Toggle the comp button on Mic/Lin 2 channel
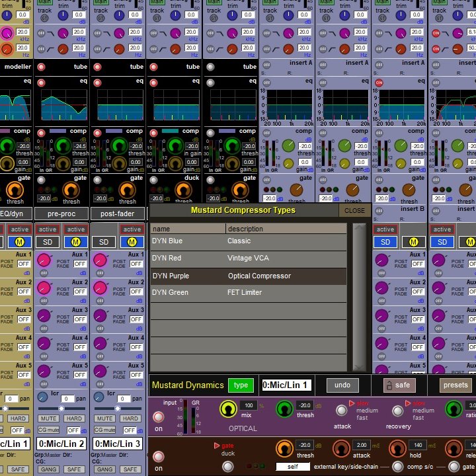This screenshot has width=476, height=476. [41, 133]
